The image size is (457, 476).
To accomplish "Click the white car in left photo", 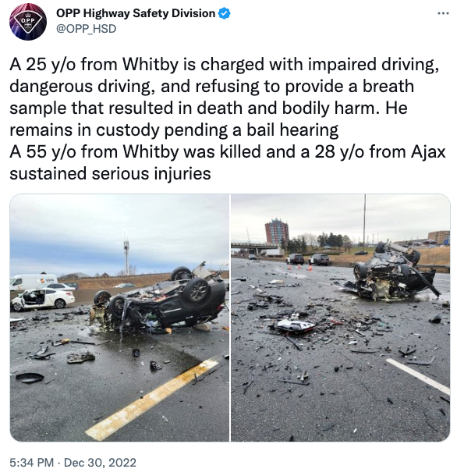I will tap(43, 300).
